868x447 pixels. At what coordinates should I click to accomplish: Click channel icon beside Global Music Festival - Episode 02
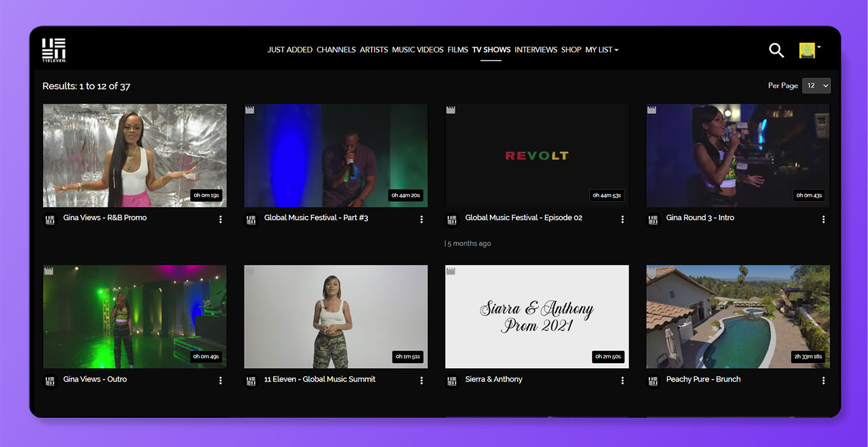click(x=452, y=220)
